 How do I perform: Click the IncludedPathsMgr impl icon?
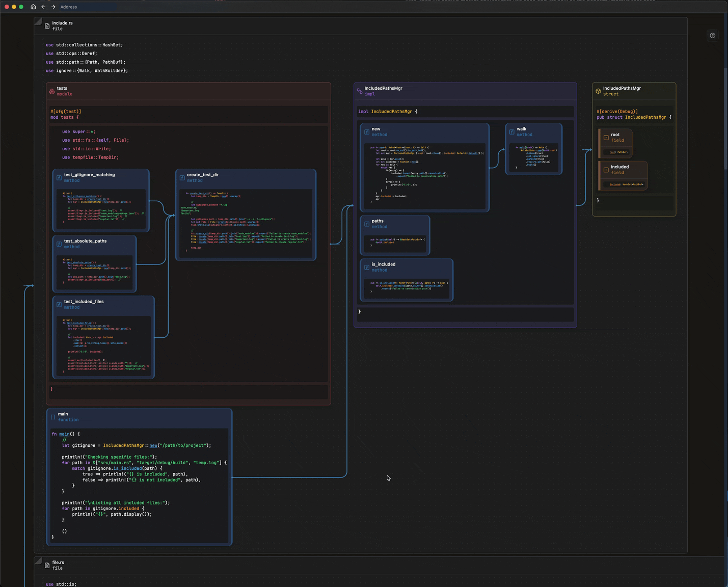click(x=360, y=91)
